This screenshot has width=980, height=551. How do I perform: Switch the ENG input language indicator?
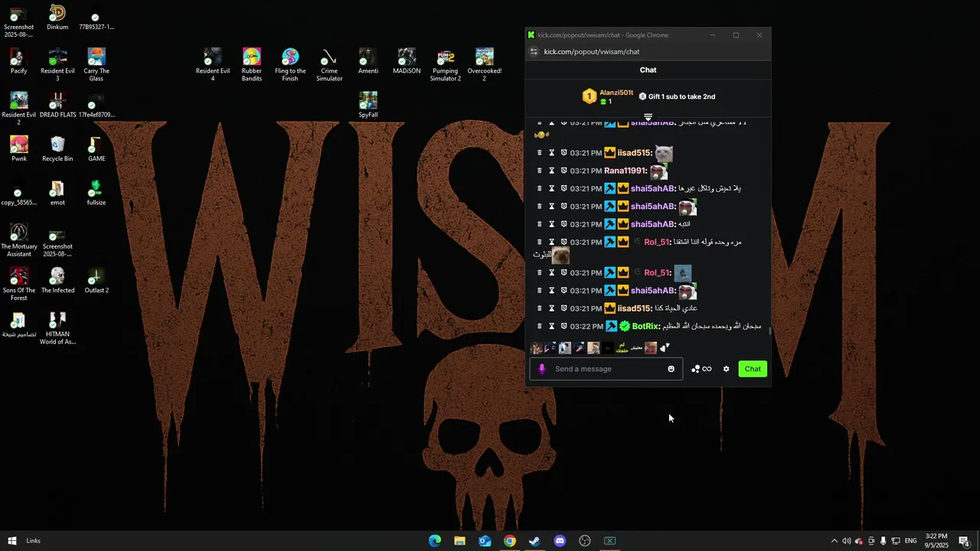click(x=911, y=541)
